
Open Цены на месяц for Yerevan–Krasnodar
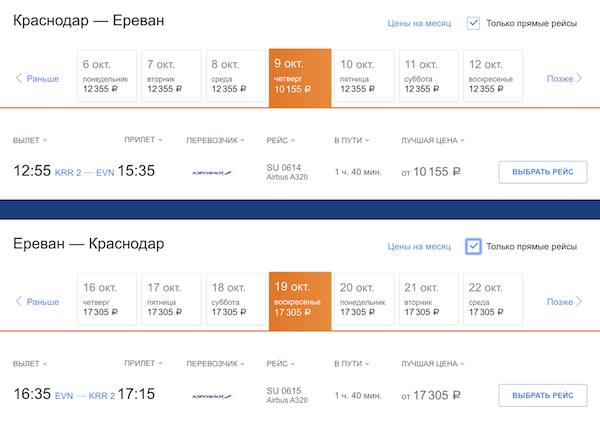(419, 247)
